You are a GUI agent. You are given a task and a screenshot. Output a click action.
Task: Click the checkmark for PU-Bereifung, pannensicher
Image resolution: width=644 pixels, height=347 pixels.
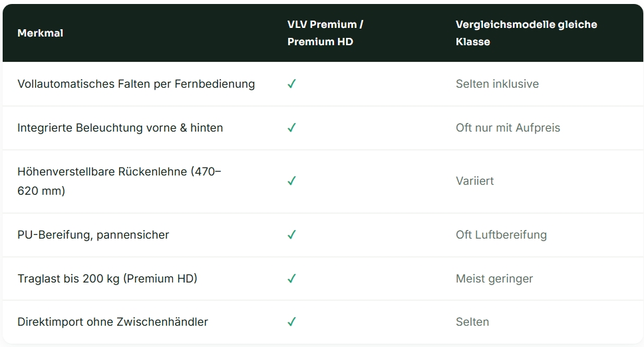tap(291, 235)
